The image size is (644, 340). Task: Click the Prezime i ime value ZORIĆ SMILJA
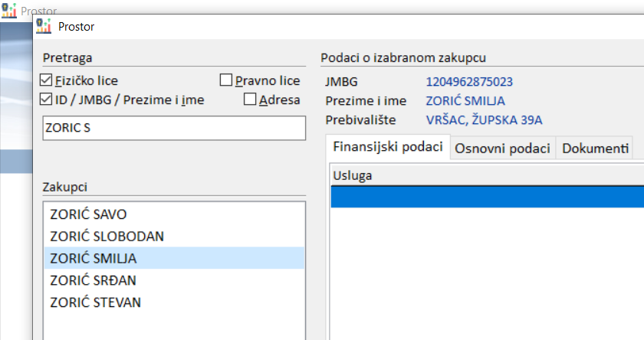click(465, 100)
